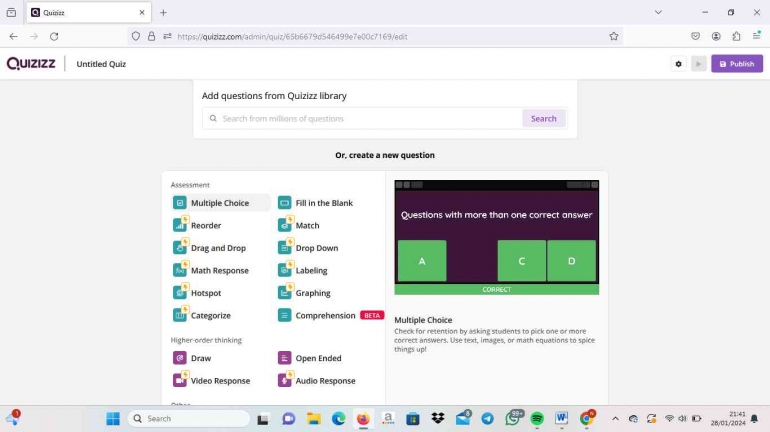
Task: List all tabs dropdown arrow
Action: [658, 12]
